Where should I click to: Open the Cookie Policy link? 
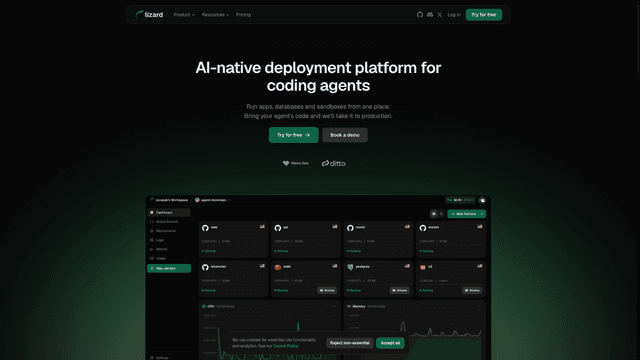click(286, 346)
